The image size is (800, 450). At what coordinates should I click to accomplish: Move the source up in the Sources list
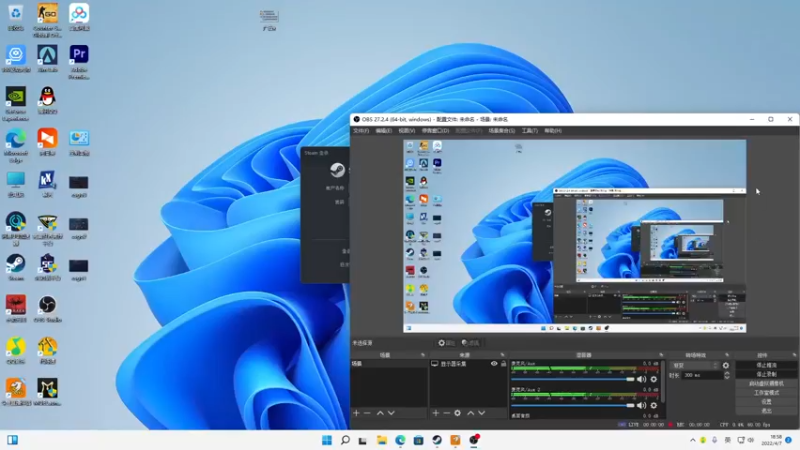470,413
